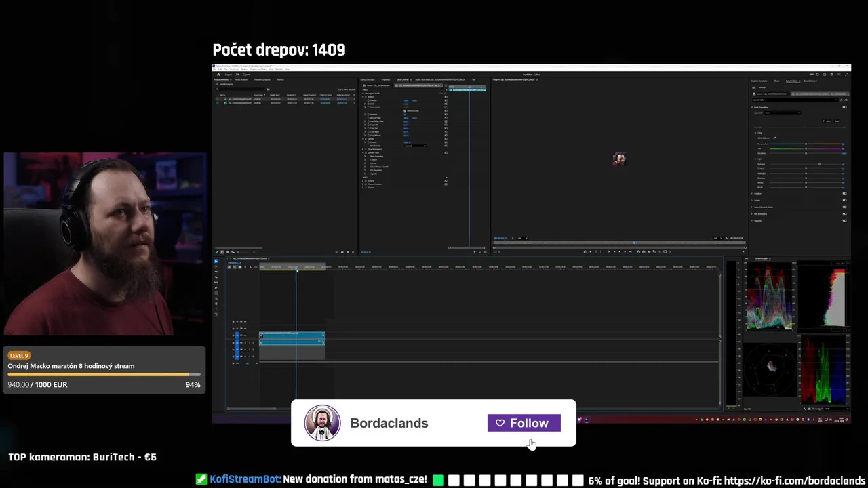Toggle HSL Secondary switch

point(844,214)
